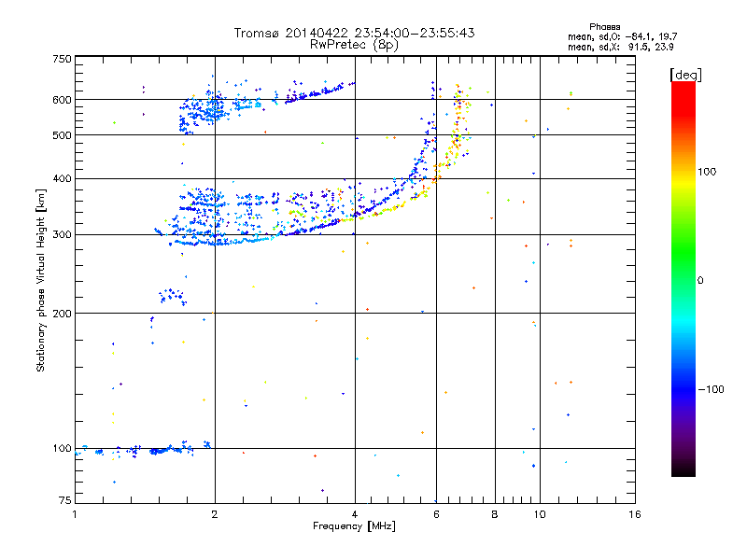The image size is (747, 560).
Task: Click the 6 tick on the frequency axis
Action: pyautogui.click(x=436, y=514)
